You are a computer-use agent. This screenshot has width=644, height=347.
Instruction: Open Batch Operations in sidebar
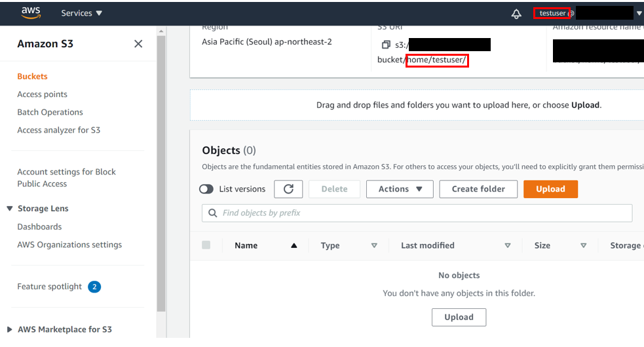pos(50,112)
